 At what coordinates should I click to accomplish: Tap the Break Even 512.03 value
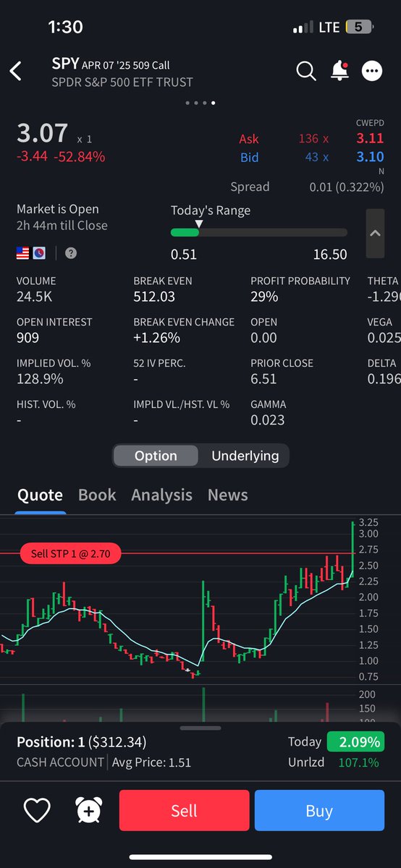(153, 297)
